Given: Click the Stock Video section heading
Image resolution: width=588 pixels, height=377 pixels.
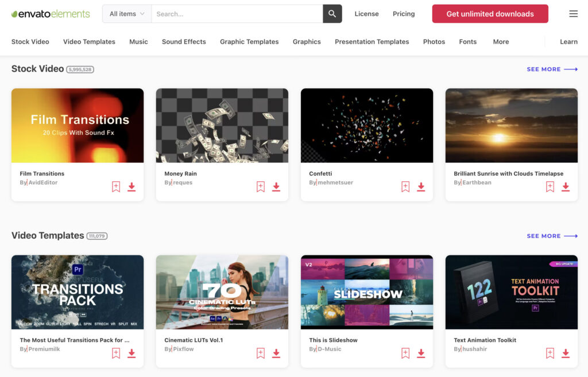Looking at the screenshot, I should point(37,69).
